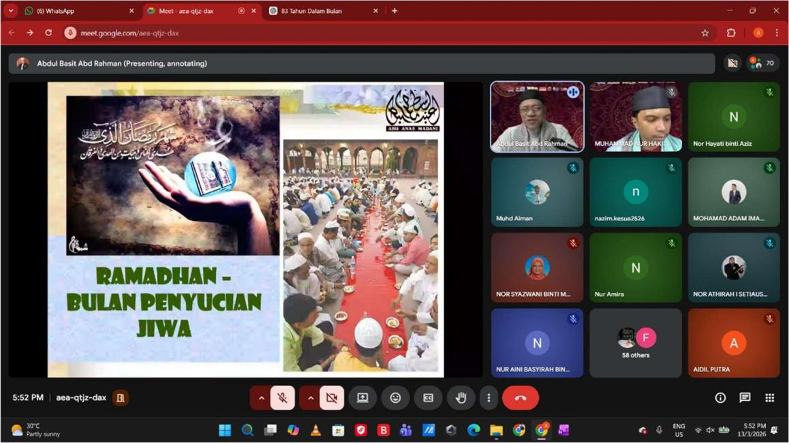Raise hand using the hand icon
This screenshot has height=443, width=789.
coord(461,398)
